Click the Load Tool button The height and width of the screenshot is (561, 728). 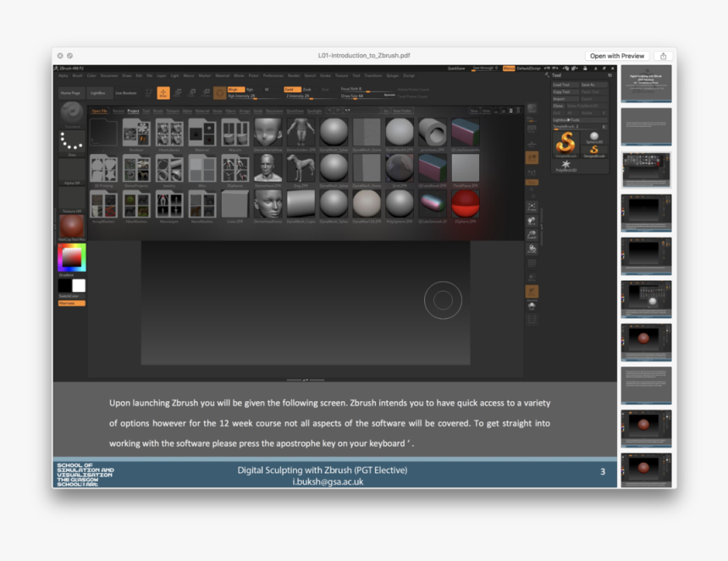(565, 85)
